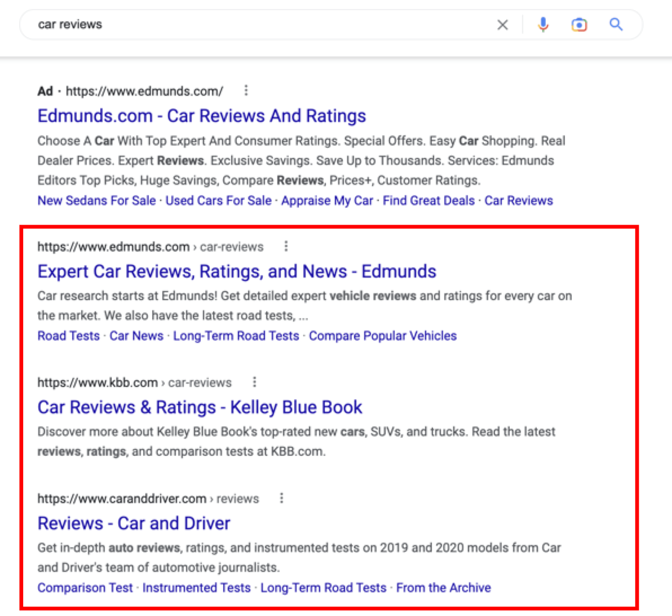
Task: Click the blue magnifier search icon
Action: tap(616, 24)
